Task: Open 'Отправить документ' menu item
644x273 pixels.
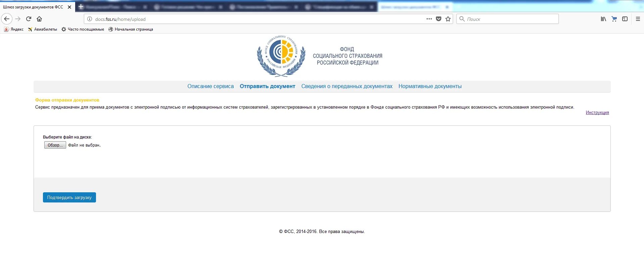Action: tap(267, 86)
